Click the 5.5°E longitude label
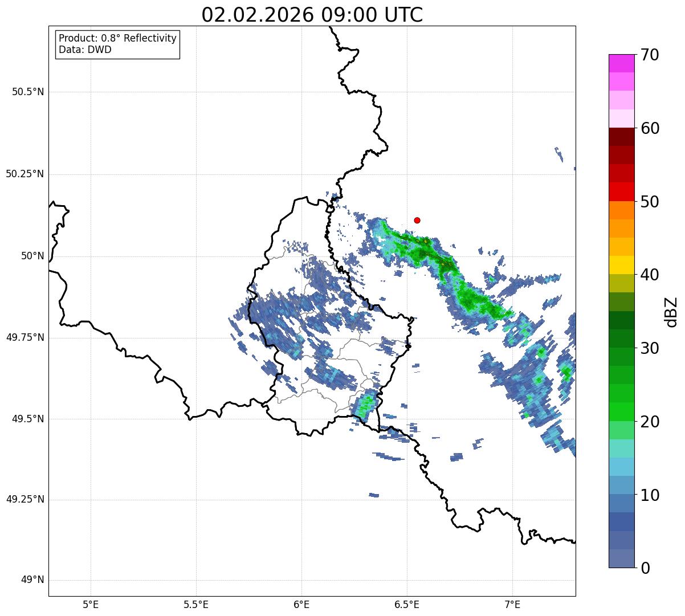The image size is (685, 616). point(196,604)
